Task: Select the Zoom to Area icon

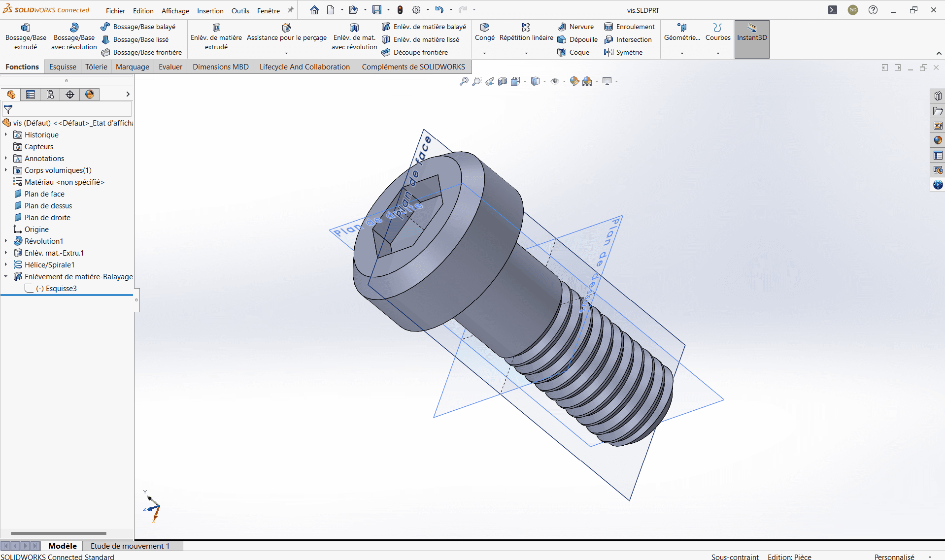Action: coord(477,81)
